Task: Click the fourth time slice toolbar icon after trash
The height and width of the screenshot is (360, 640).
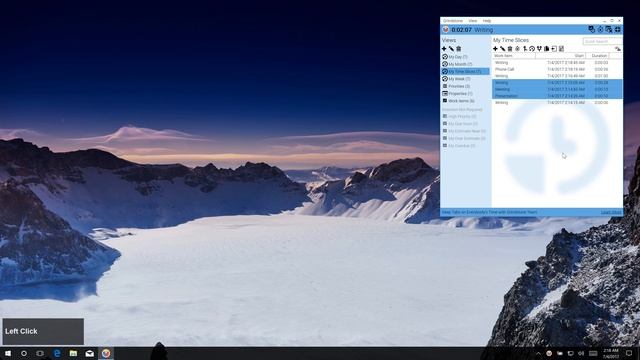Action: click(x=518, y=49)
